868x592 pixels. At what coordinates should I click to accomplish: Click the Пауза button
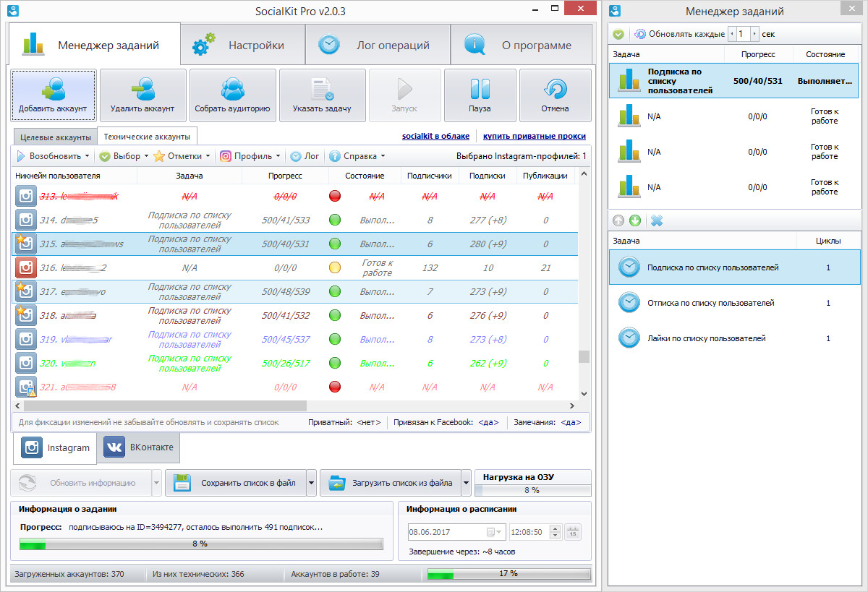point(480,95)
